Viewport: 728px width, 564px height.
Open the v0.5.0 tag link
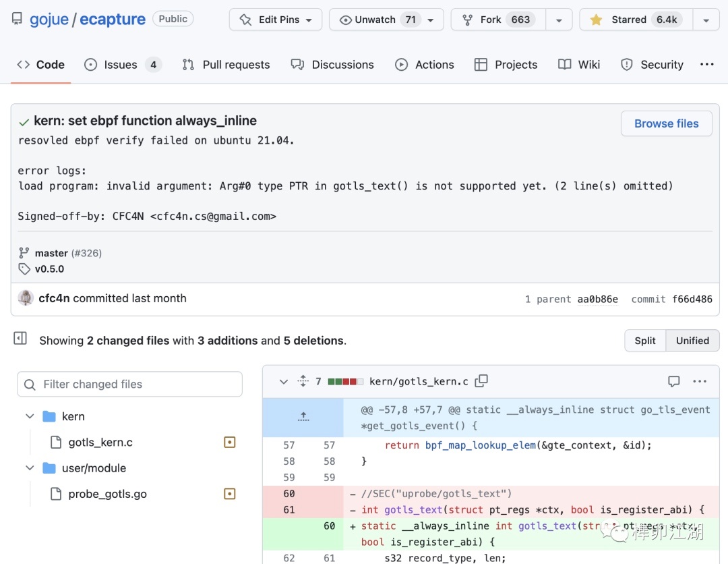click(50, 269)
